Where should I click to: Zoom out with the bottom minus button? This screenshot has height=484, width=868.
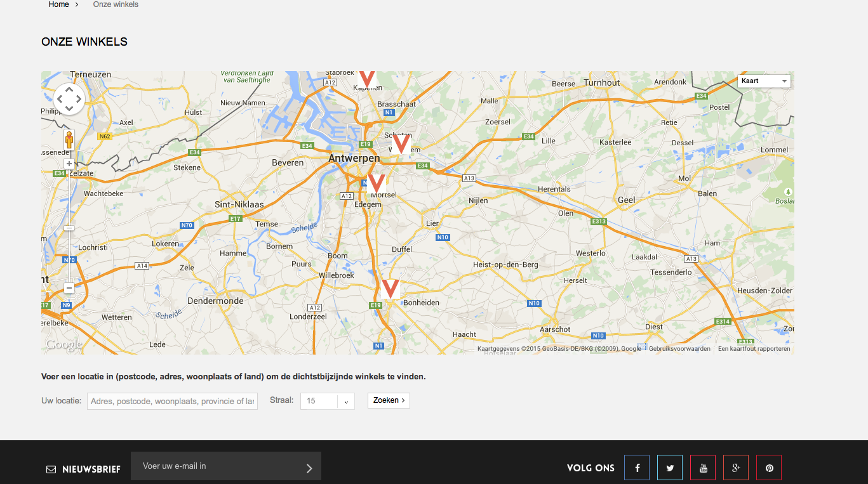[69, 288]
